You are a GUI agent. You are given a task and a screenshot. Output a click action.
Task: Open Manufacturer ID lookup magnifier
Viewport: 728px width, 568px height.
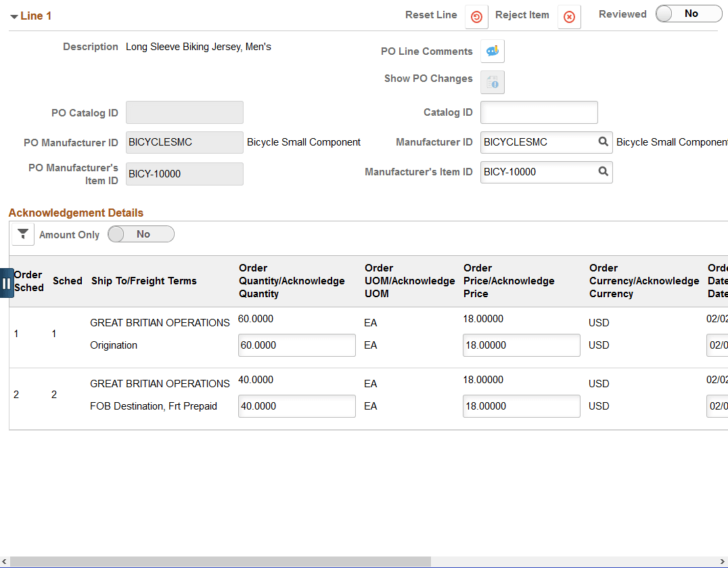click(x=603, y=141)
